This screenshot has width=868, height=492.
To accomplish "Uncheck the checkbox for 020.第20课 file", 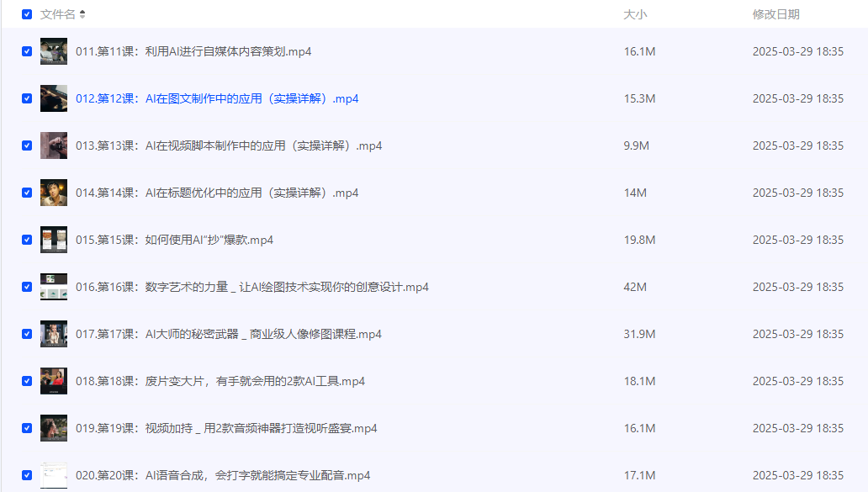I will (x=27, y=475).
